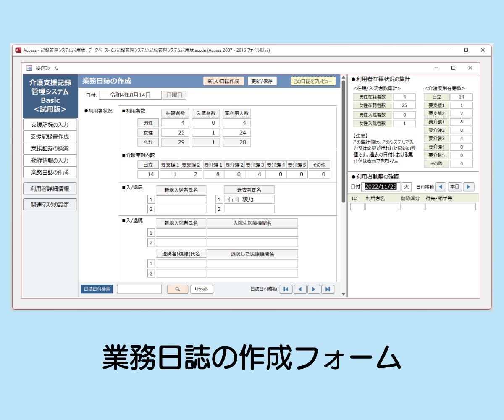
Task: Click 介護支援記録管理システム Basic title banner
Action: point(50,96)
